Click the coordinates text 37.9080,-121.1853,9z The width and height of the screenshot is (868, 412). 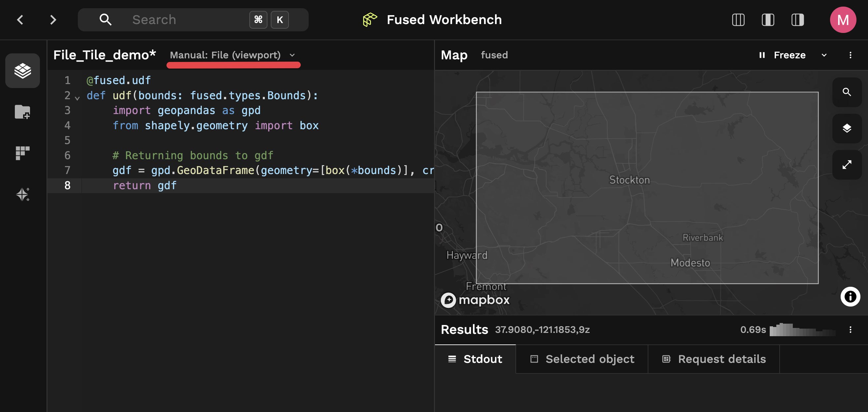[x=542, y=330]
